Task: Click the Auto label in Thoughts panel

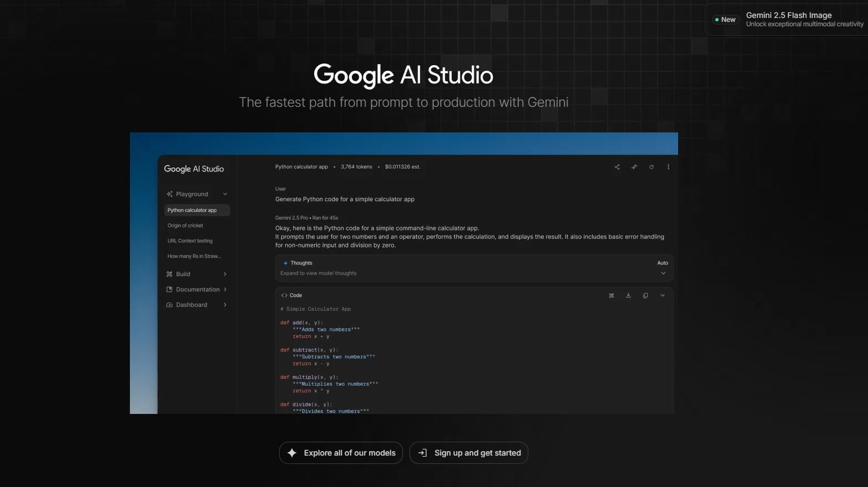Action: 662,263
